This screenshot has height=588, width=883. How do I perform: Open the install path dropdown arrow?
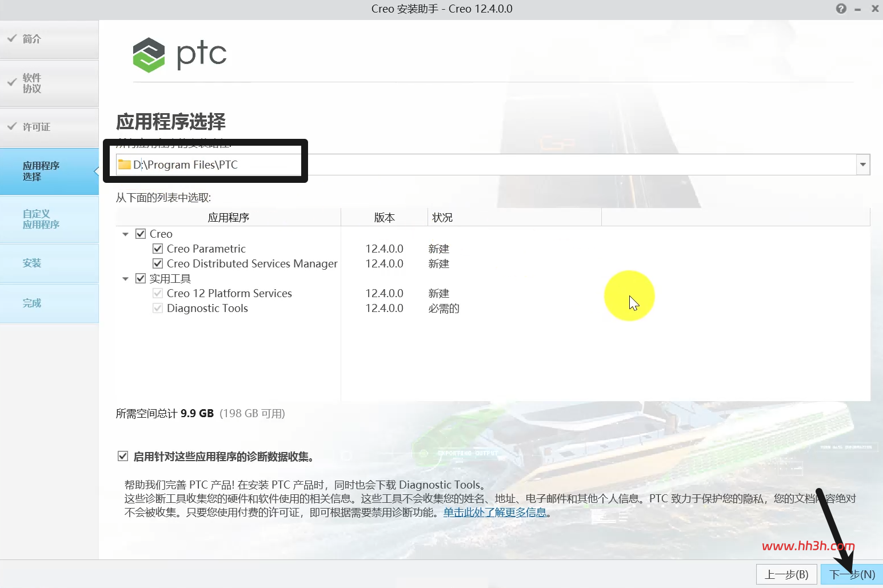click(863, 165)
